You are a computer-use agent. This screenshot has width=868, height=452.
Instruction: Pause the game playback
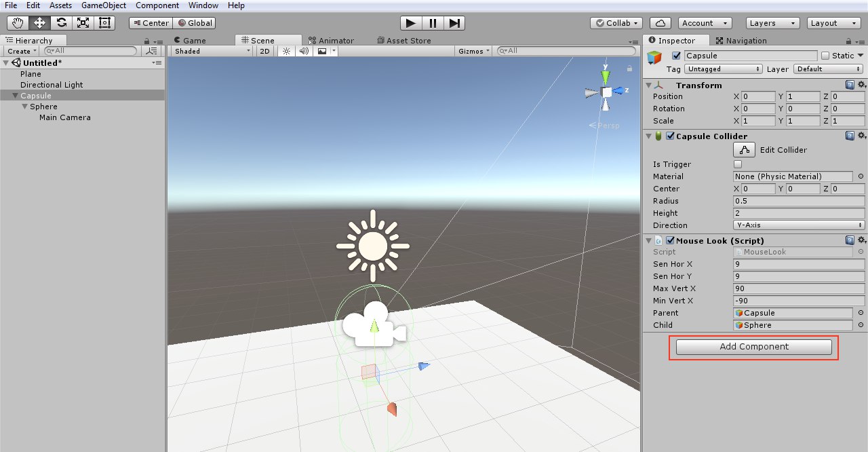(433, 22)
